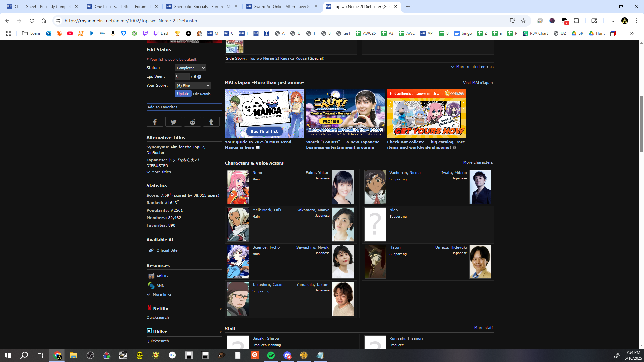Open Chrome profile avatar

coord(625,21)
